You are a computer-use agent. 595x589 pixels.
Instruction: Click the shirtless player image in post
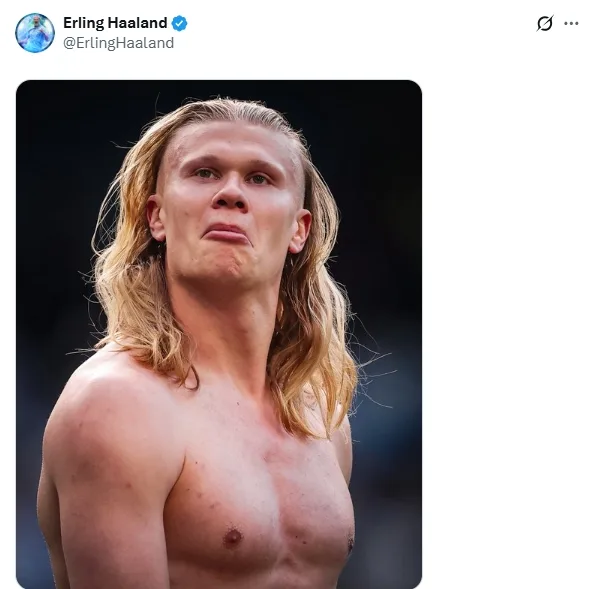pos(219,334)
